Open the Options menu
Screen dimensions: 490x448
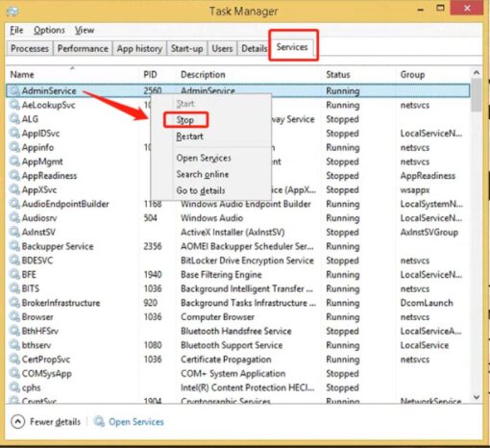point(49,30)
